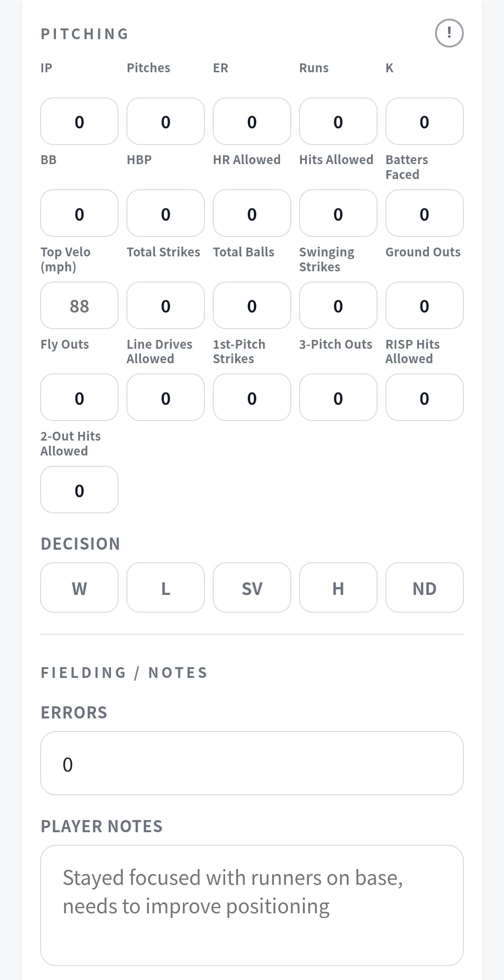Select the L decision button

coord(166,587)
